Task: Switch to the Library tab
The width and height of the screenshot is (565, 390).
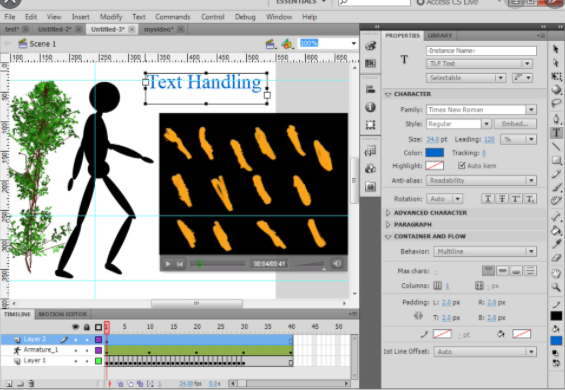Action: (440, 35)
